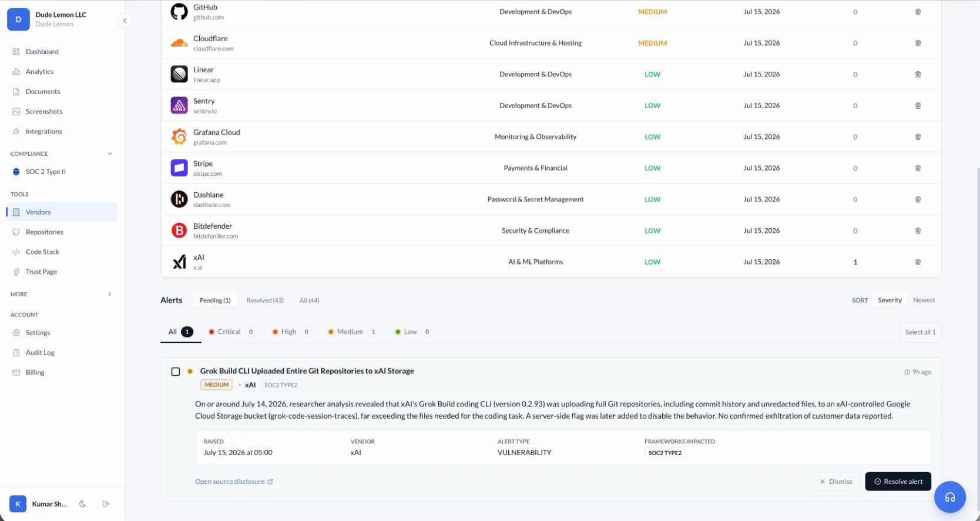Click the Resolve alert button
980x521 pixels.
898,482
